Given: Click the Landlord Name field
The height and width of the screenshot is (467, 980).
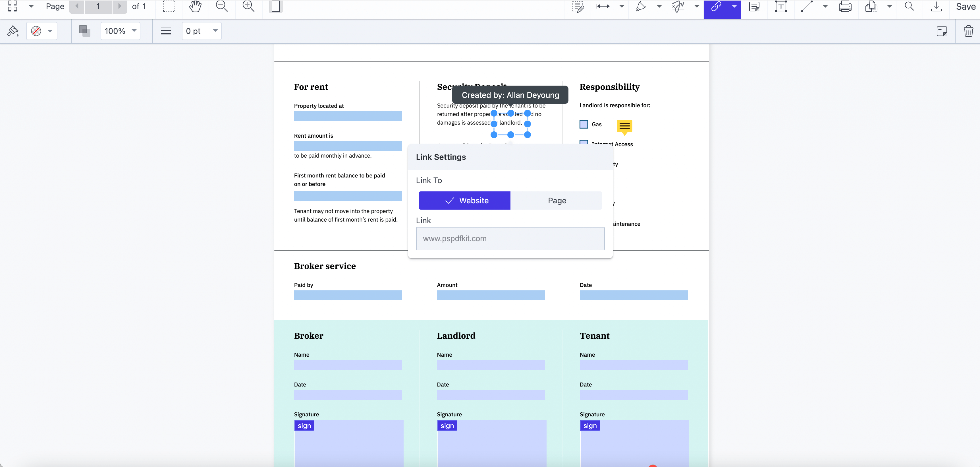Looking at the screenshot, I should tap(491, 365).
